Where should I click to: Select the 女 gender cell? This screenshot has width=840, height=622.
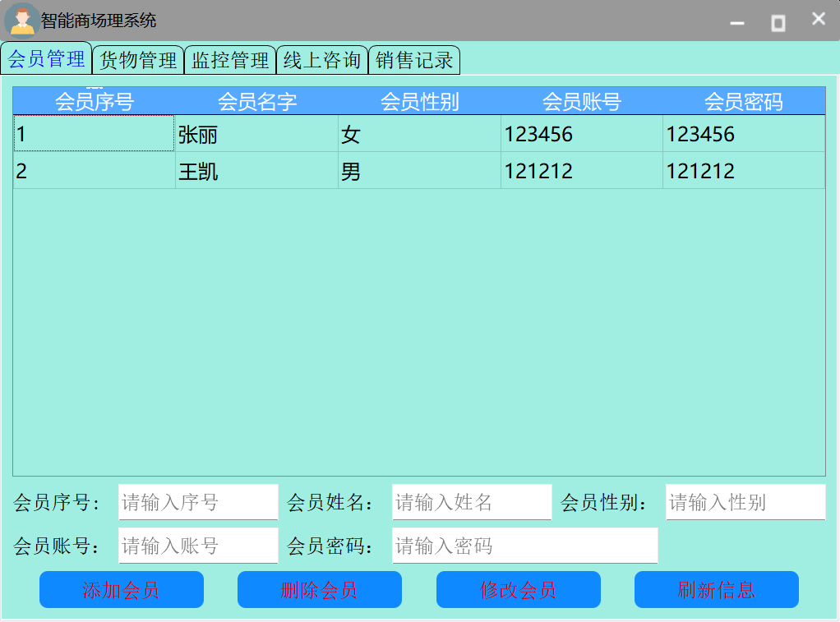[x=419, y=133]
